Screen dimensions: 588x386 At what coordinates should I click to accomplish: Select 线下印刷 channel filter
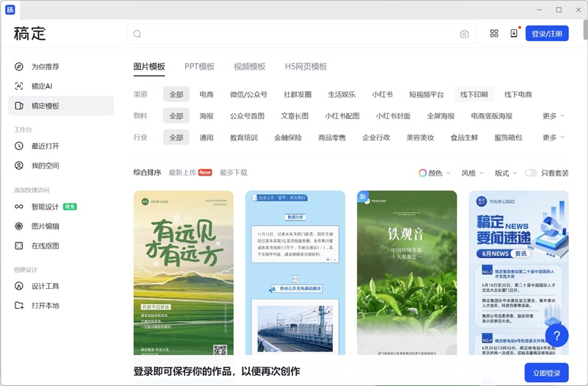tap(474, 94)
